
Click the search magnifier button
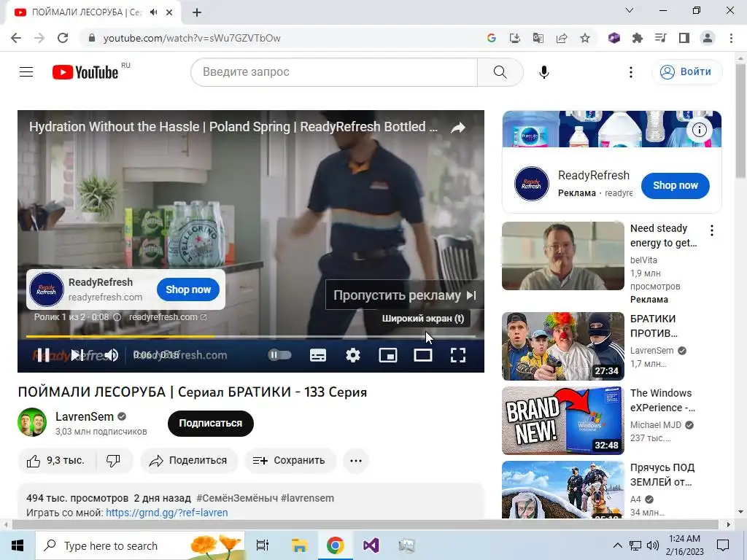coord(500,72)
